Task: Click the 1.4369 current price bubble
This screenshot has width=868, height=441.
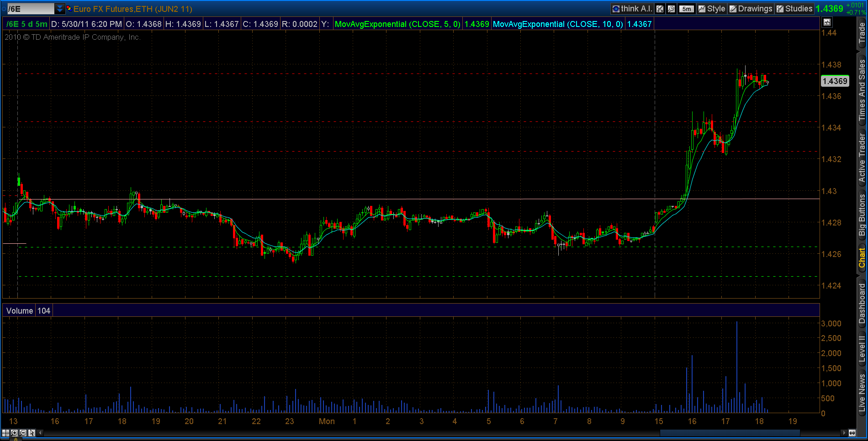Action: click(835, 81)
